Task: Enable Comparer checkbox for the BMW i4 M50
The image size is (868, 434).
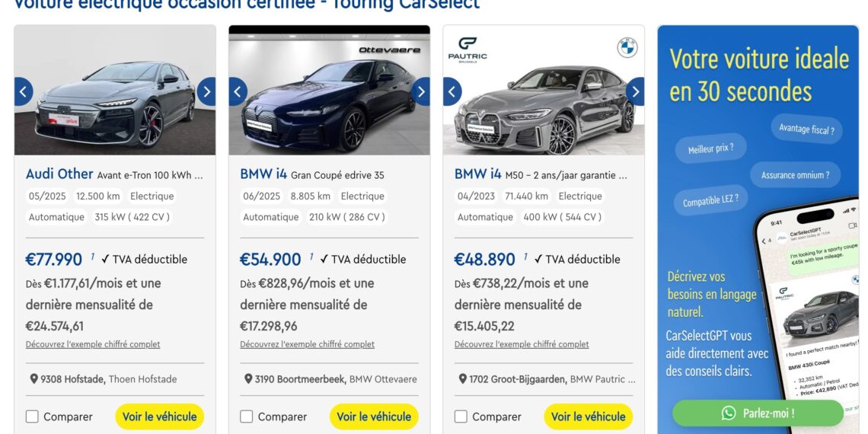Action: click(461, 416)
